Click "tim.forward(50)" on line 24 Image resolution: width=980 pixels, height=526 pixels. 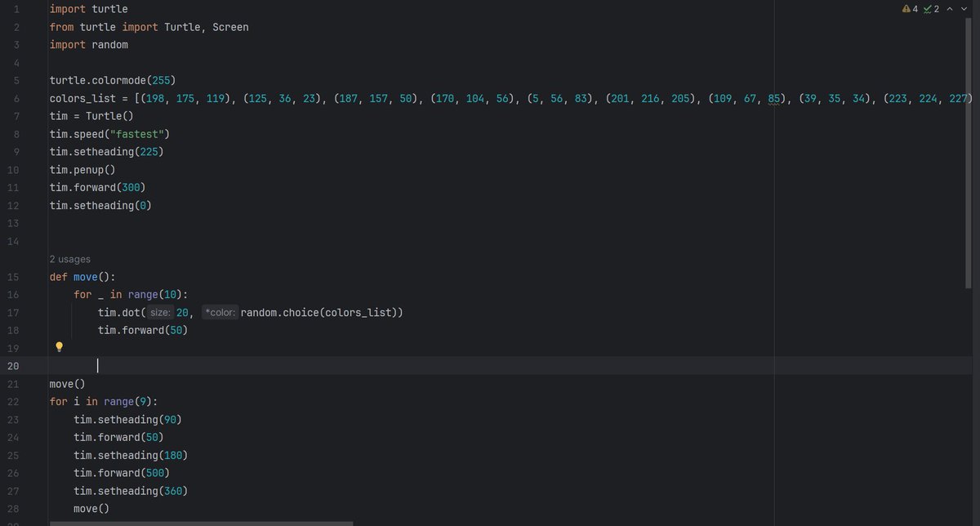click(118, 437)
